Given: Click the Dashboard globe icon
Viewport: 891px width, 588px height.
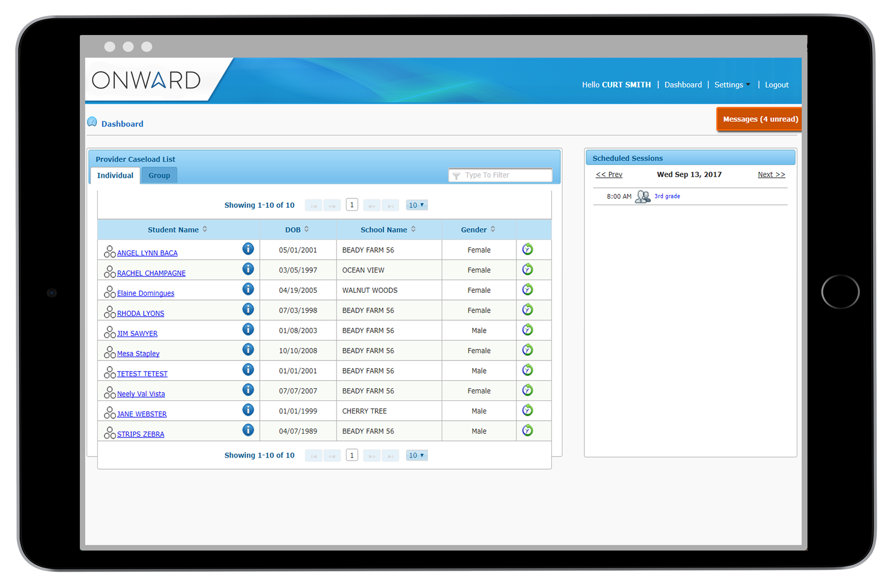Looking at the screenshot, I should coord(92,122).
